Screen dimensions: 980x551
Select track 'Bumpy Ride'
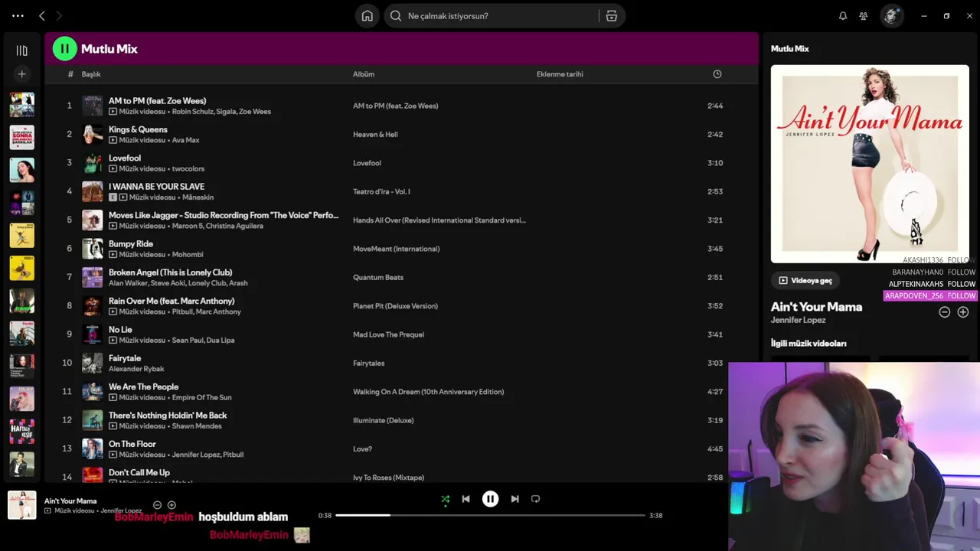(x=131, y=244)
